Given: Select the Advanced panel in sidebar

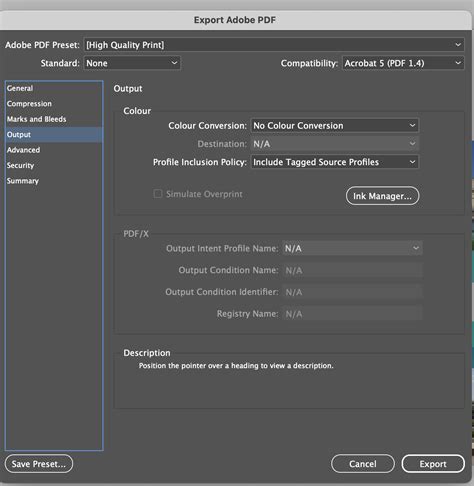Looking at the screenshot, I should coord(54,150).
